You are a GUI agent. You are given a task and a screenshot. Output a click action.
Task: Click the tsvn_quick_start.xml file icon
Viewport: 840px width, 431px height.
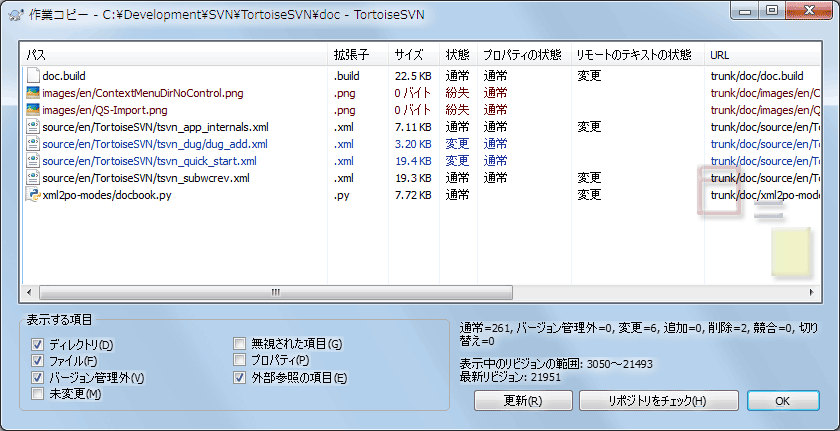coord(33,161)
